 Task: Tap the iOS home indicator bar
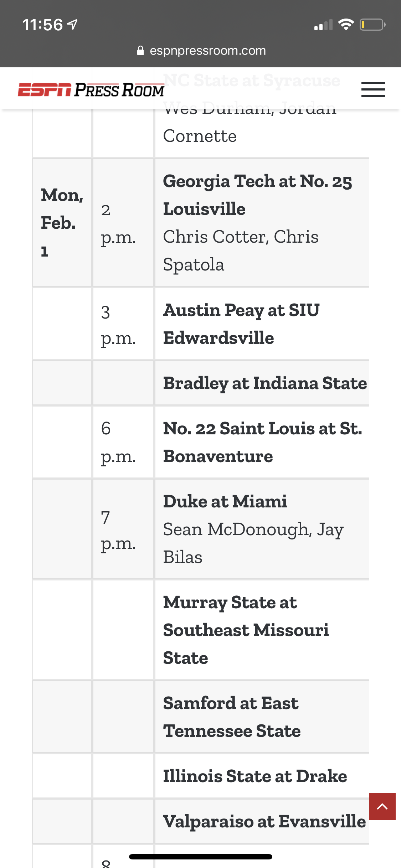201,857
